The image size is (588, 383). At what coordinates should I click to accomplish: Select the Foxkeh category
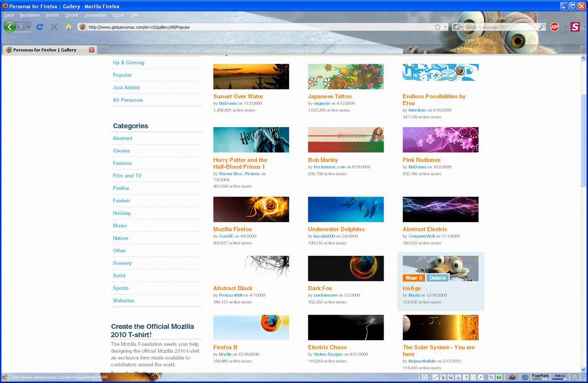(x=121, y=201)
